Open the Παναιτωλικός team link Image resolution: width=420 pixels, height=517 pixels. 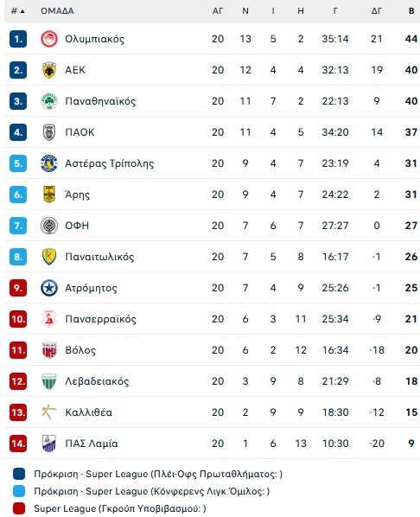tap(99, 257)
